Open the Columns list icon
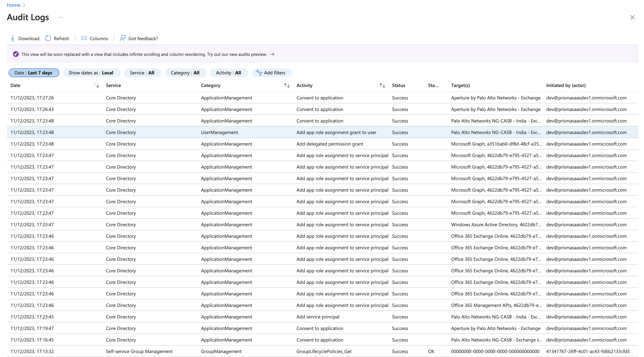Viewport: 644px width, 357px height. point(84,38)
